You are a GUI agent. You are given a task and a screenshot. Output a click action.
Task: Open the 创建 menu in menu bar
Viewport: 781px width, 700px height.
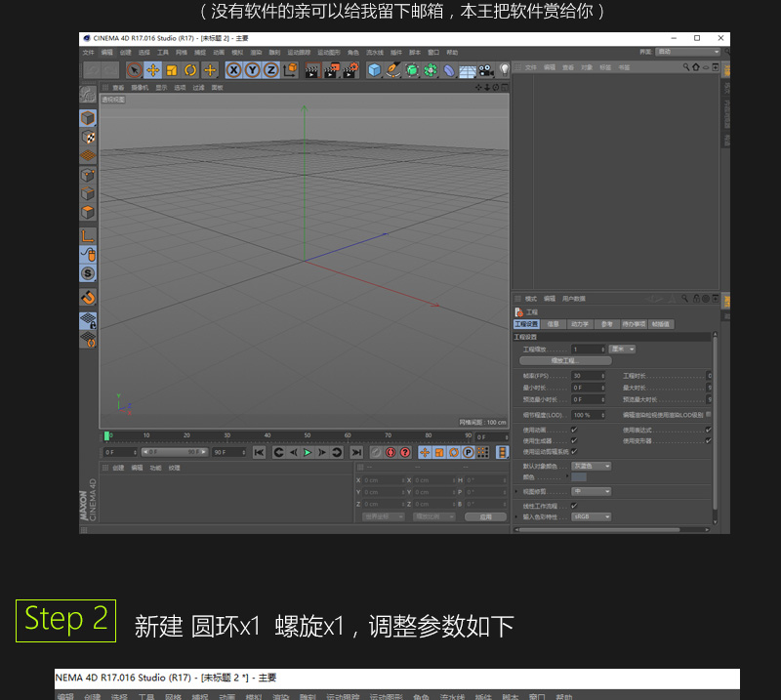tap(126, 53)
